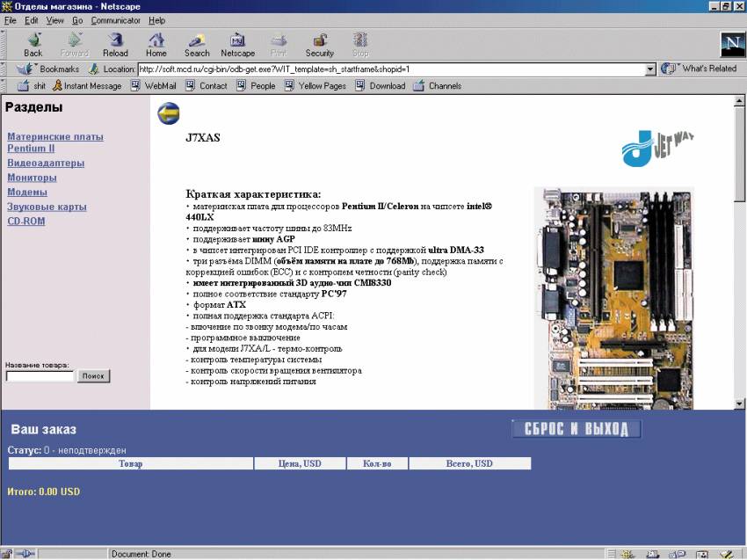Open the What's Related panel
Screen dimensions: 747x560
pyautogui.click(x=699, y=69)
